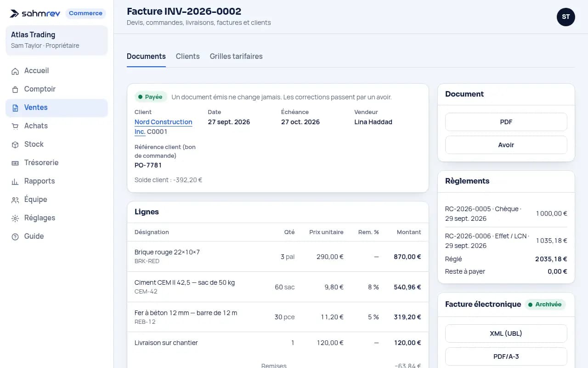Download the PDF/A-3 e-invoice
Image resolution: width=588 pixels, height=368 pixels.
pyautogui.click(x=506, y=356)
